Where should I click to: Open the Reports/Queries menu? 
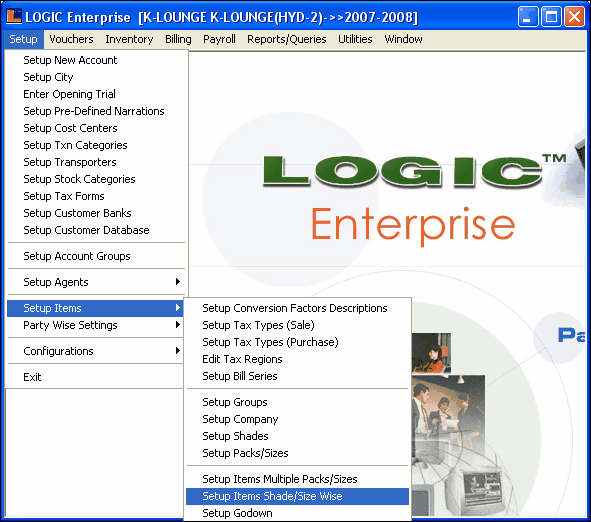pos(287,39)
